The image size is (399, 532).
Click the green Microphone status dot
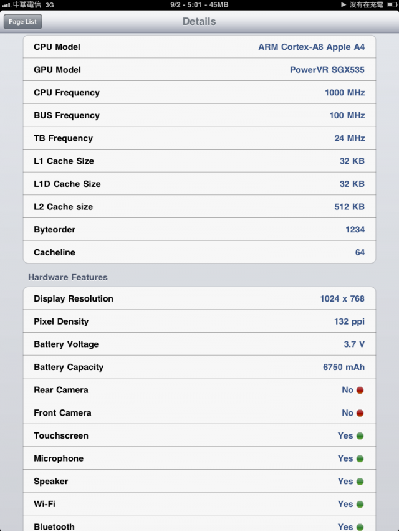click(x=360, y=458)
